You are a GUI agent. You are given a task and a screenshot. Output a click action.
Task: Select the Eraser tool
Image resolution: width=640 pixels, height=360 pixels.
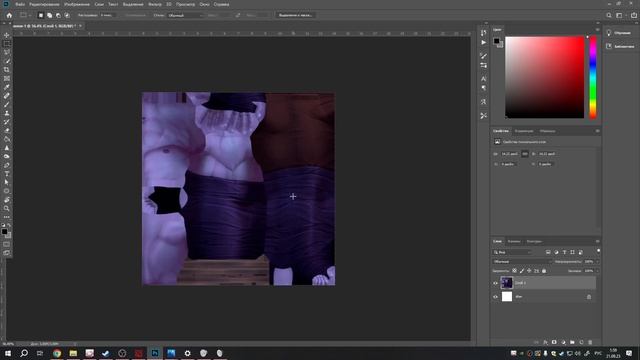pyautogui.click(x=7, y=131)
